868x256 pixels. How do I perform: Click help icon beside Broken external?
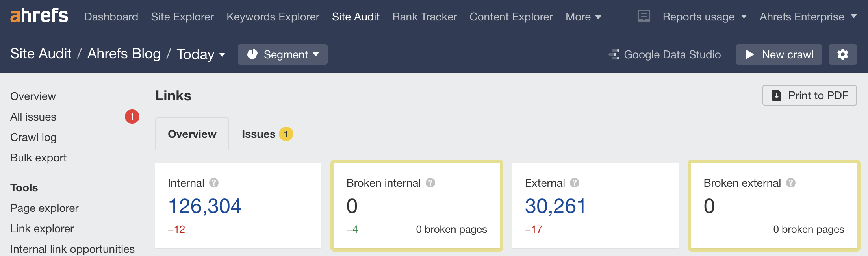[790, 183]
